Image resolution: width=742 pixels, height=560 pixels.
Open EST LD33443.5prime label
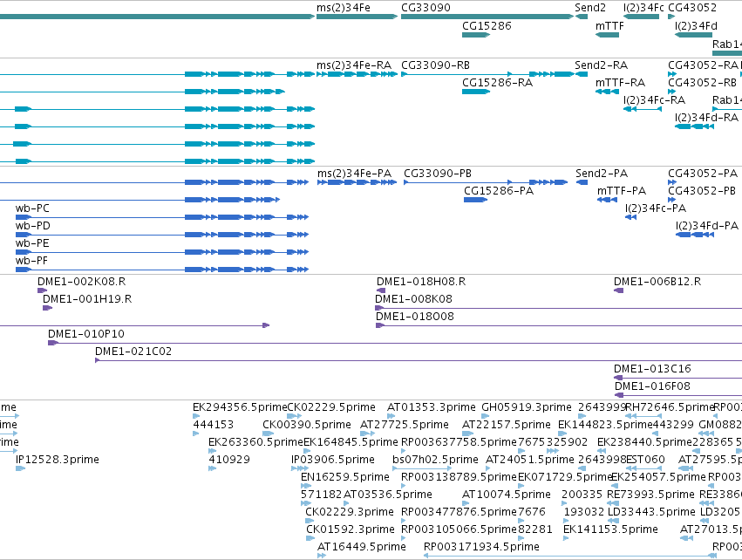[651, 512]
